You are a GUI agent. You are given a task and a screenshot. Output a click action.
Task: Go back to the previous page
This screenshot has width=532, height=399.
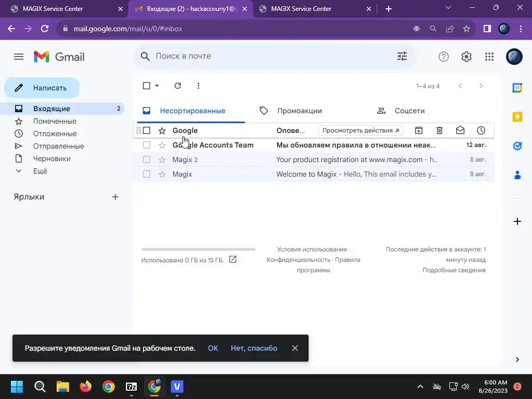(11, 29)
